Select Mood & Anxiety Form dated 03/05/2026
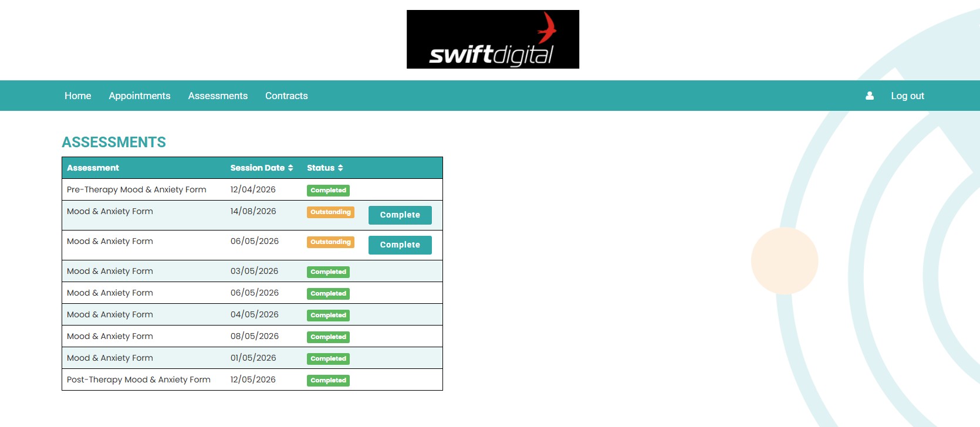 click(110, 271)
